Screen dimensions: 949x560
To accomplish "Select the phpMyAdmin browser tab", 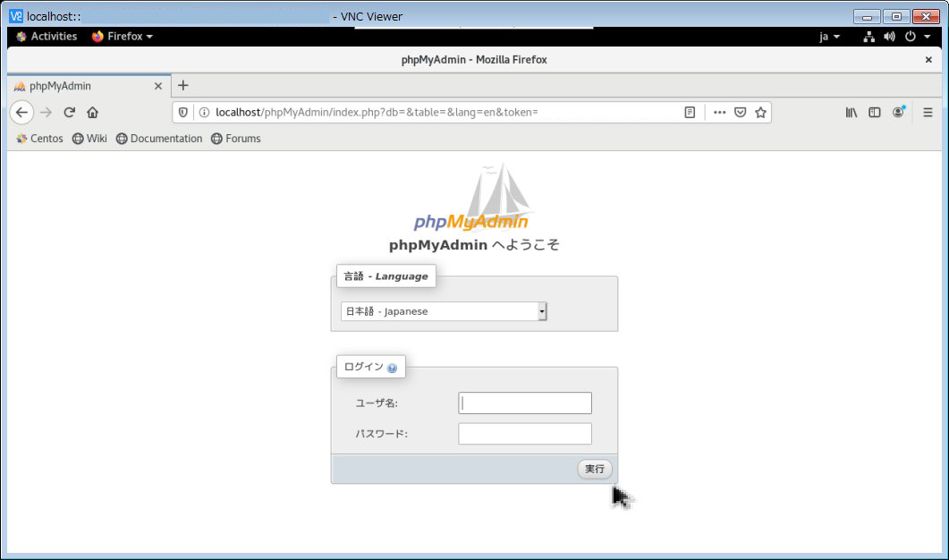I will coord(89,86).
